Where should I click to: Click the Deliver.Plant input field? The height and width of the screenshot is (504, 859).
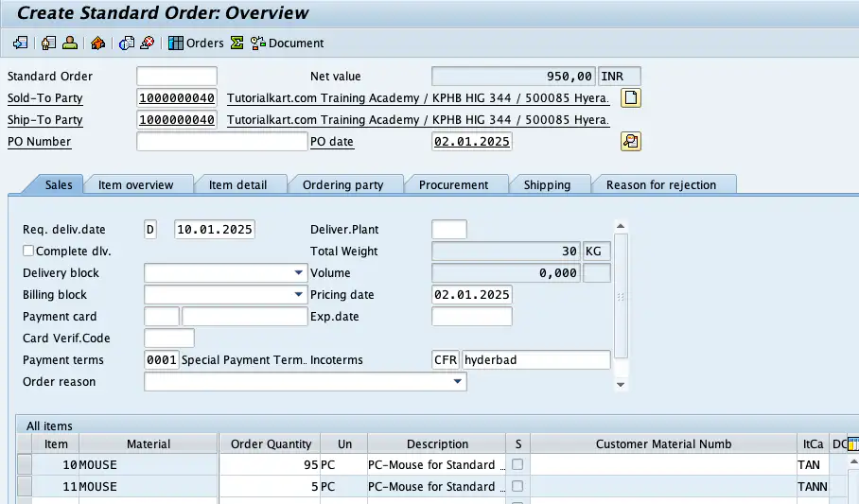tap(449, 229)
